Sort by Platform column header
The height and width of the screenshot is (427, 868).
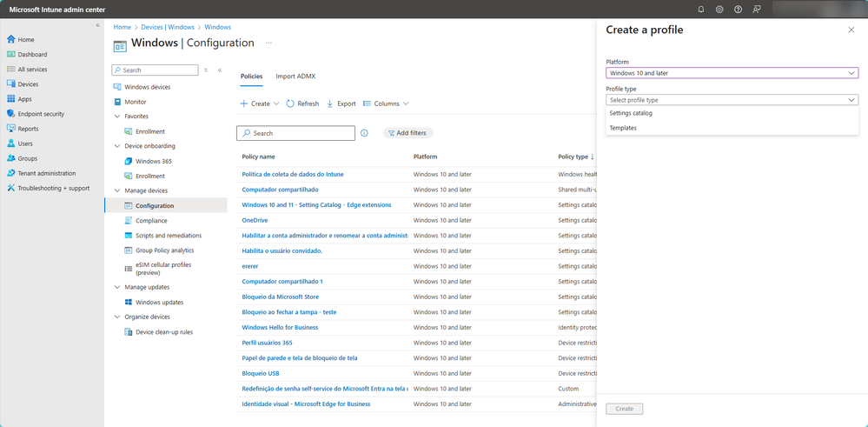pos(426,157)
